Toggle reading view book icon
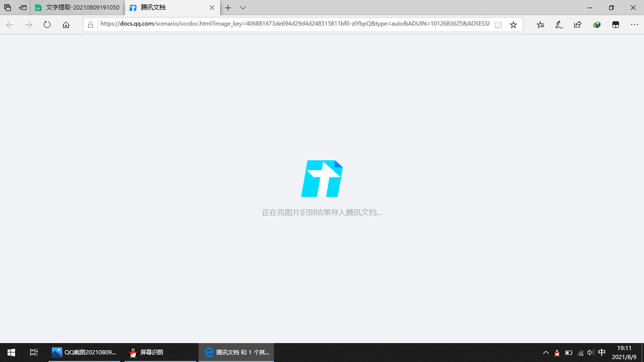 tap(498, 25)
